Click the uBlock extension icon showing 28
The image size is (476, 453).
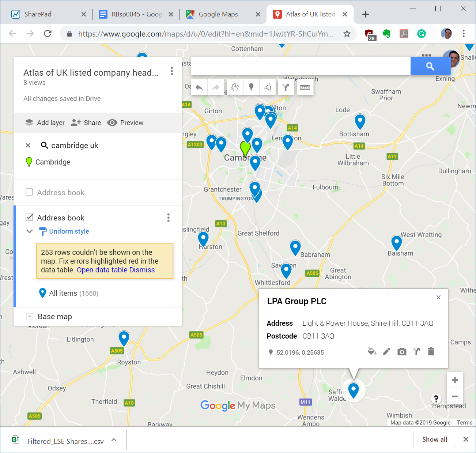[370, 34]
